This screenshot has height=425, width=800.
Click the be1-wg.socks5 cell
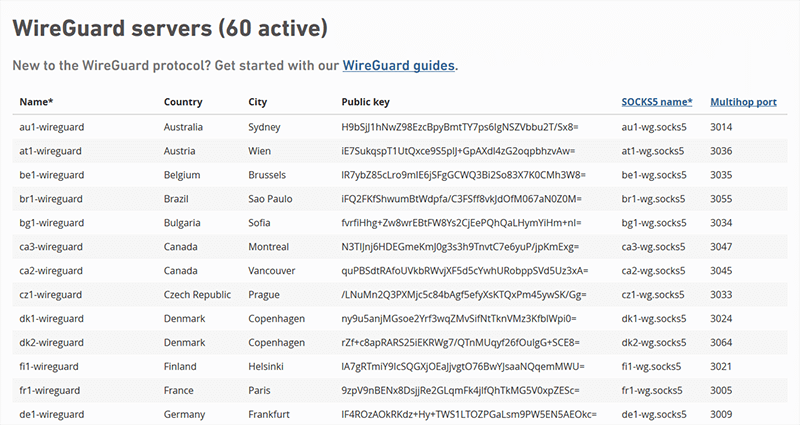(x=654, y=176)
